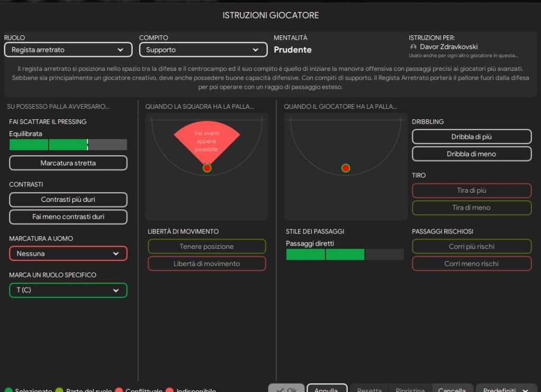Click the red 'Vai avanti appena possibile' cone
This screenshot has width=541, height=392.
tap(207, 138)
